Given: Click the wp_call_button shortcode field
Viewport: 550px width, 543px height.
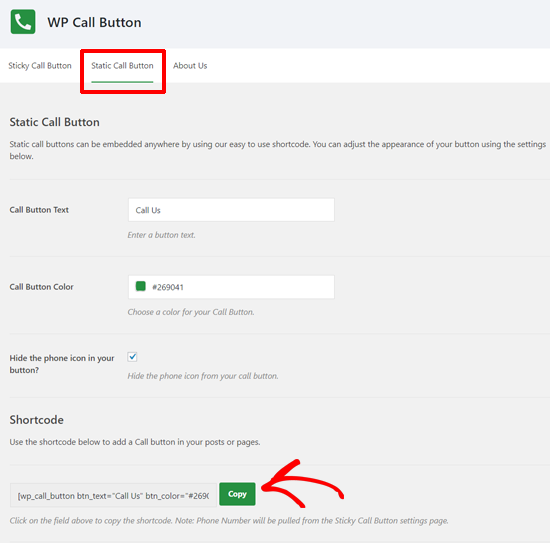Looking at the screenshot, I should pyautogui.click(x=113, y=495).
